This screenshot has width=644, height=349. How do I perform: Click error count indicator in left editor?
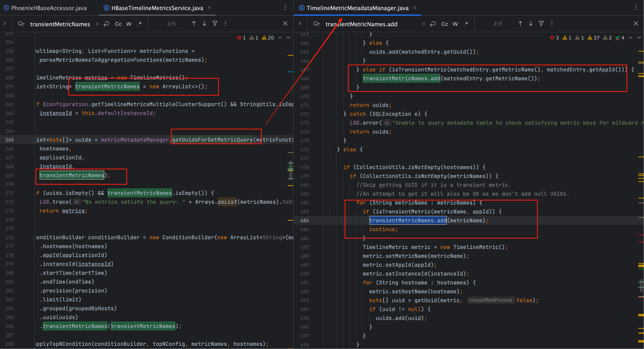click(x=241, y=38)
